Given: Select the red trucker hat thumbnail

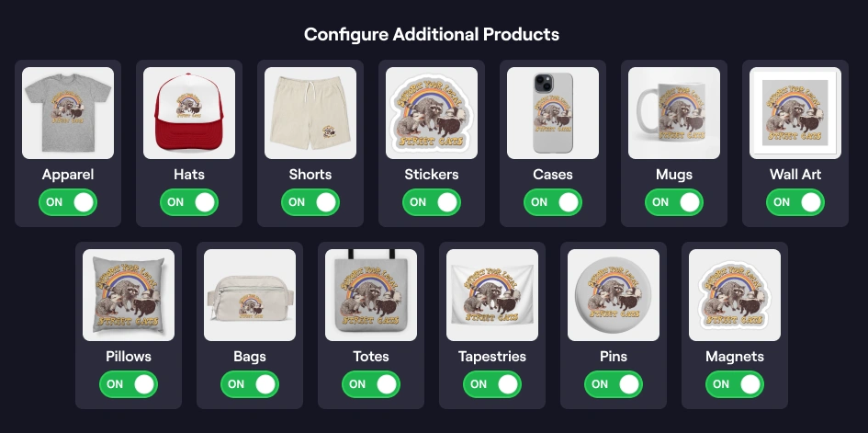Looking at the screenshot, I should tap(189, 113).
